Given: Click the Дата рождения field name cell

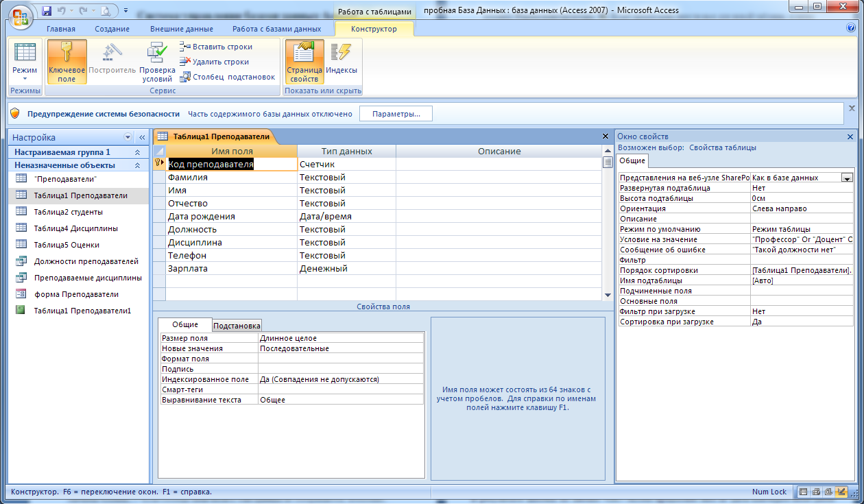Looking at the screenshot, I should pyautogui.click(x=232, y=216).
